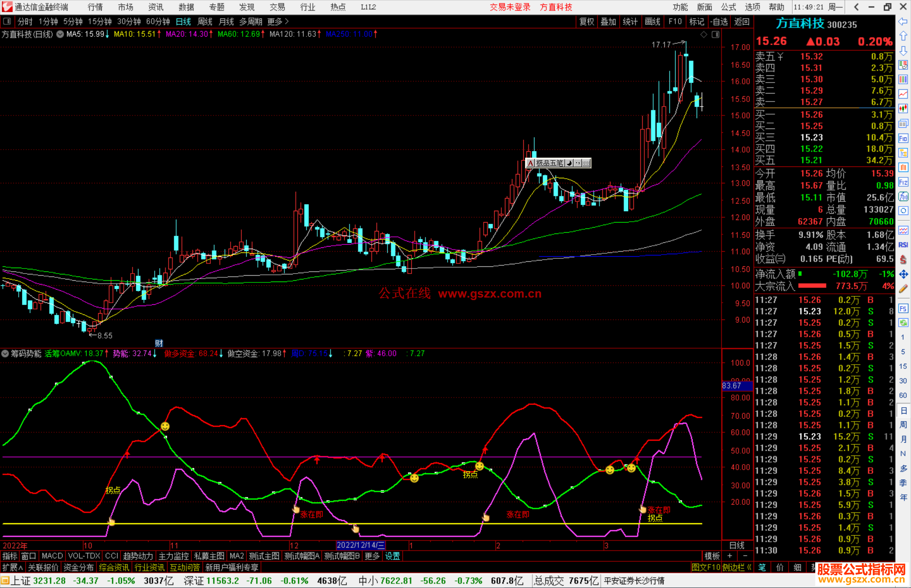Select the pencil drawing tool icon

(903, 289)
